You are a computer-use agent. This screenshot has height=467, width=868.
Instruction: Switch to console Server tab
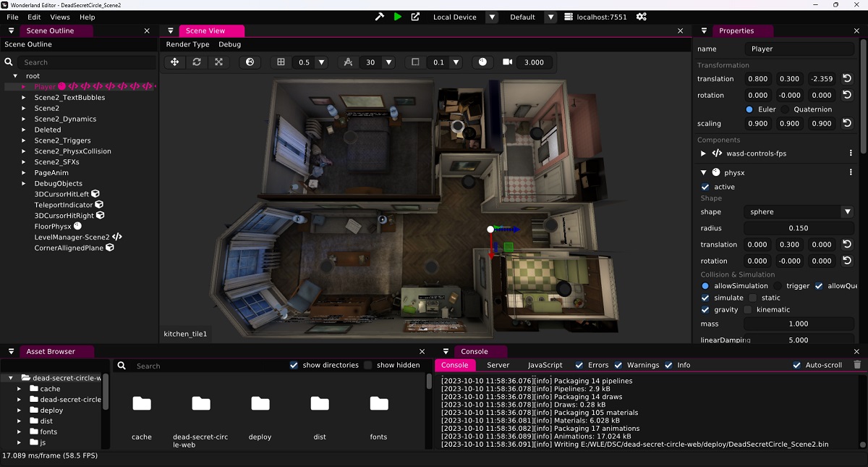coord(498,365)
